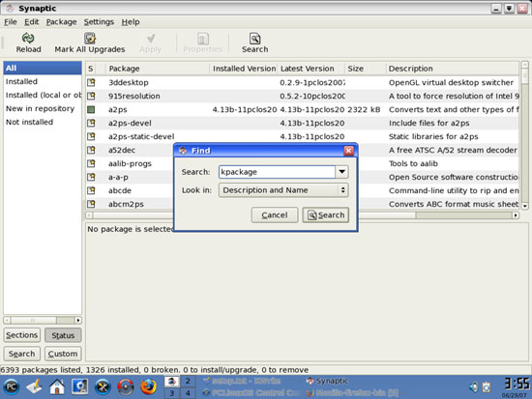Click Cancel in the Find dialog
532x399 pixels.
(x=275, y=214)
